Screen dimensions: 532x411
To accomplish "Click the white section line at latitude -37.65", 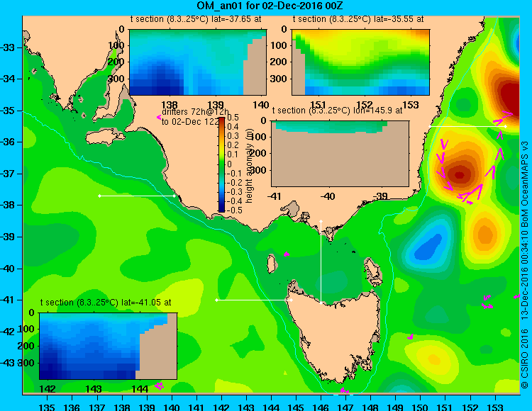I will pos(137,196).
